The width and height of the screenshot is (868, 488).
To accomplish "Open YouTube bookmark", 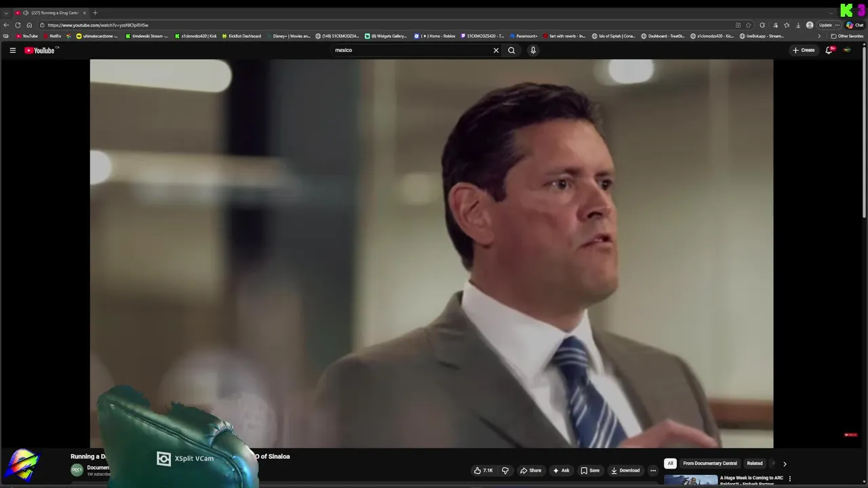I will click(27, 36).
